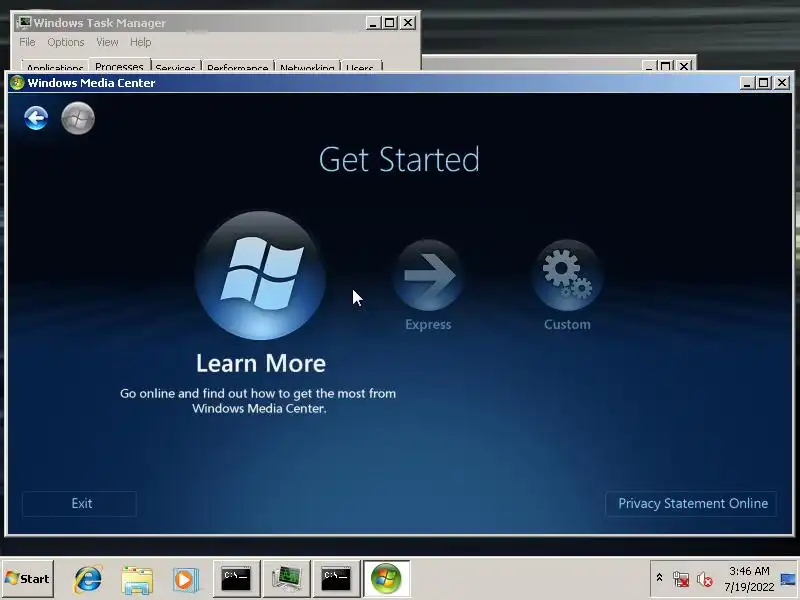
Task: Exit Windows Media Center setup
Action: tap(80, 504)
